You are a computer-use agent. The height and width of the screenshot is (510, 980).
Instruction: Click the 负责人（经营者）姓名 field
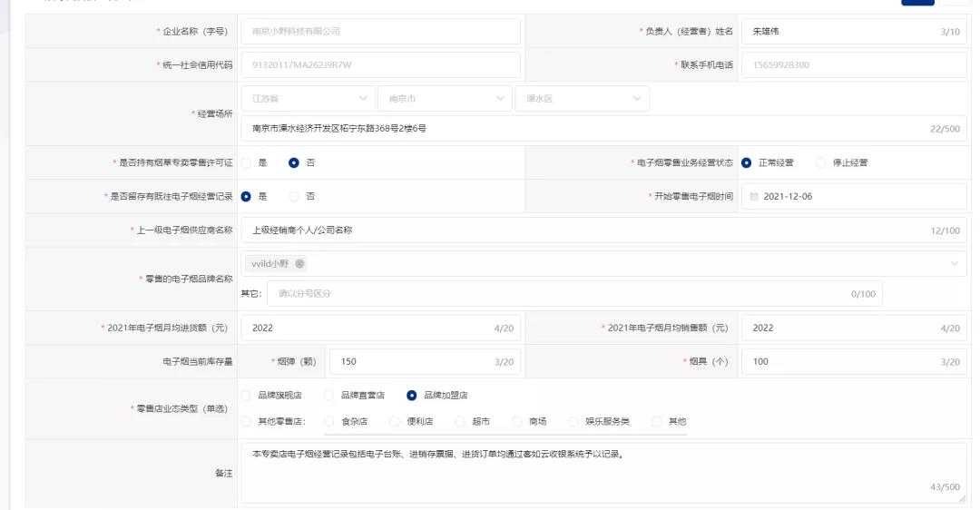(x=854, y=31)
